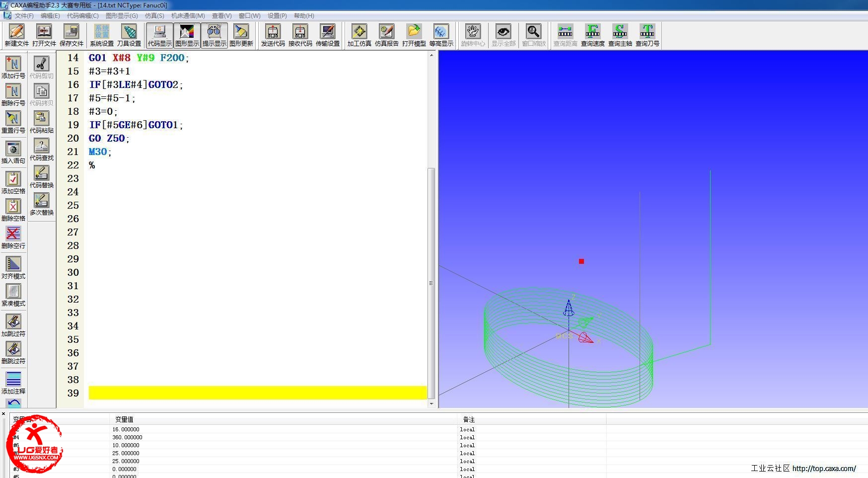Toggle 提示显示 hint display
Image resolution: width=868 pixels, height=478 pixels.
point(215,35)
